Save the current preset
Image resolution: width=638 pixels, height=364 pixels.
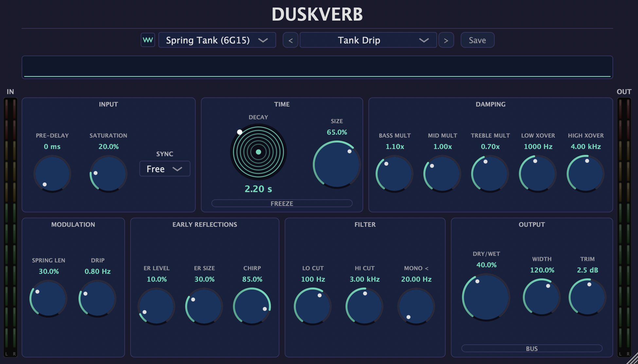(x=478, y=40)
